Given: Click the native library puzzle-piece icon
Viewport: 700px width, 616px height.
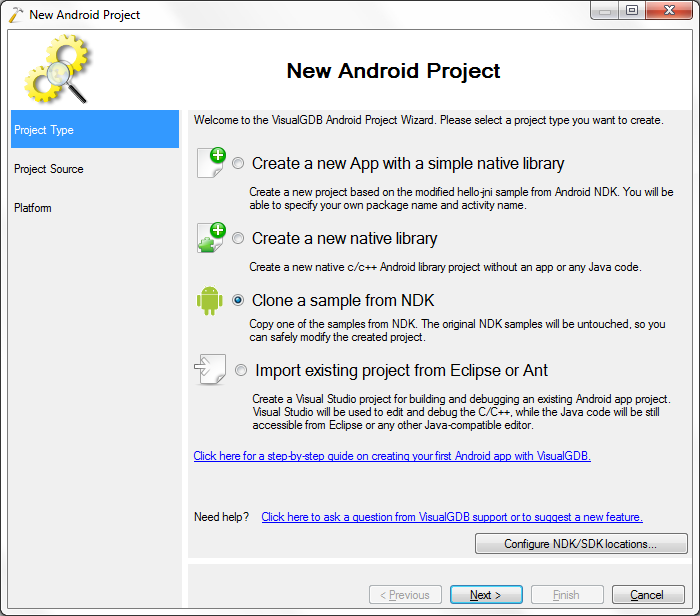Looking at the screenshot, I should (x=211, y=237).
